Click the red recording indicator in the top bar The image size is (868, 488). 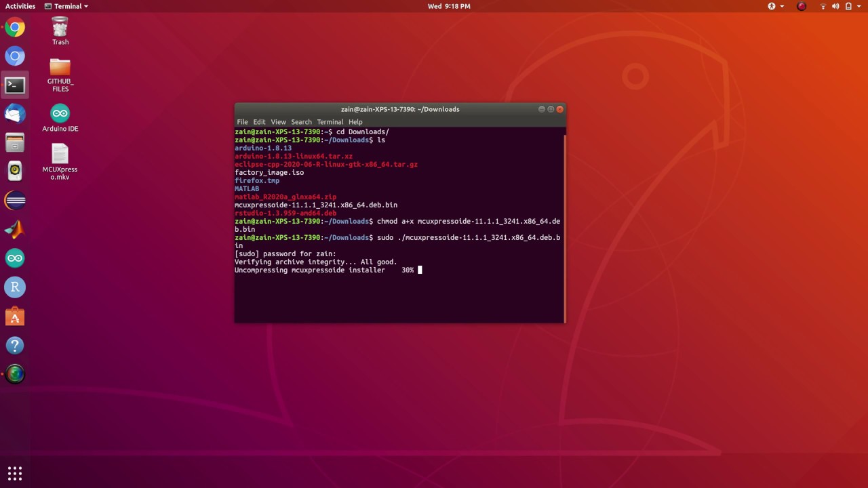[802, 6]
